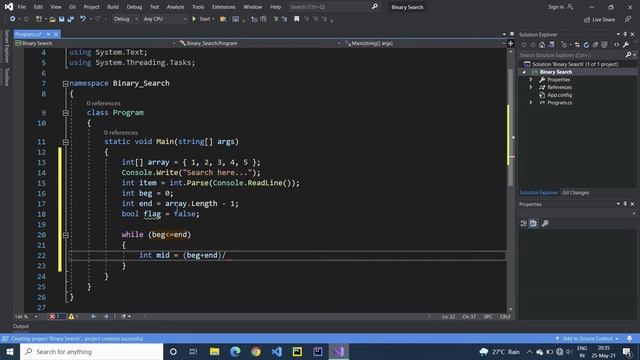Open the Debug menu
Image resolution: width=640 pixels, height=360 pixels.
coord(134,7)
